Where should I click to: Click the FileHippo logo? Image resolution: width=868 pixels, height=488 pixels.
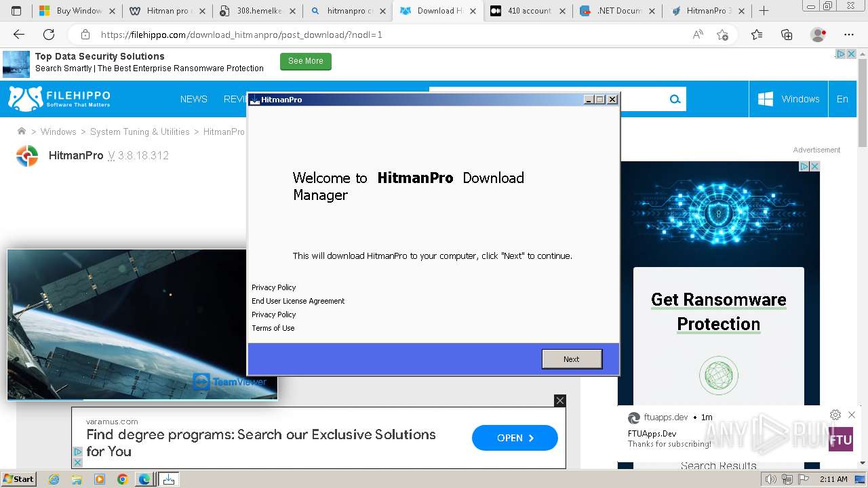point(59,98)
